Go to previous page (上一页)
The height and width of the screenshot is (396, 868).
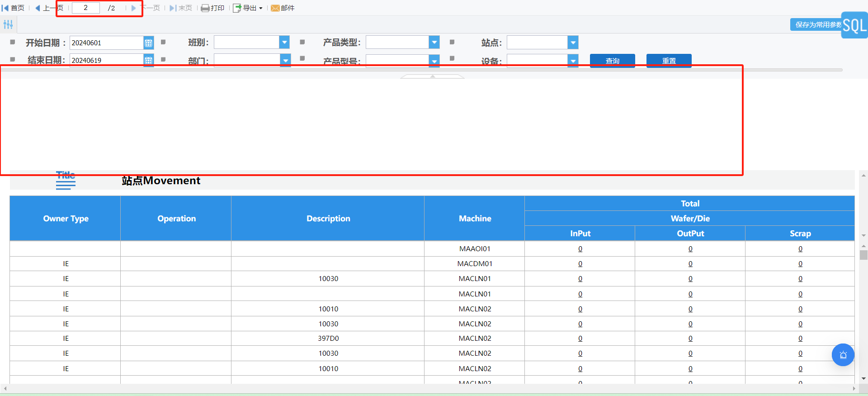[x=49, y=8]
